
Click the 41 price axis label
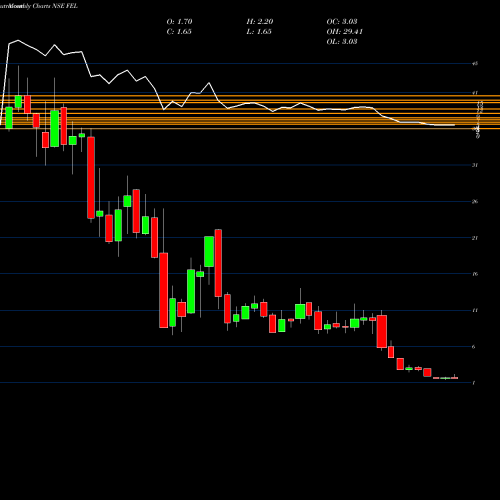[x=475, y=93]
